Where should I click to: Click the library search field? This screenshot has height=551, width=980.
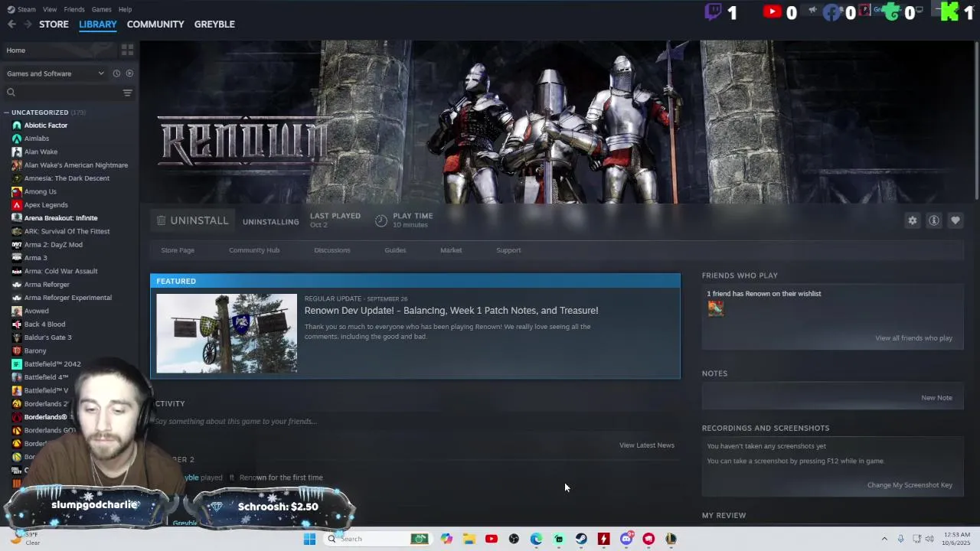click(61, 93)
